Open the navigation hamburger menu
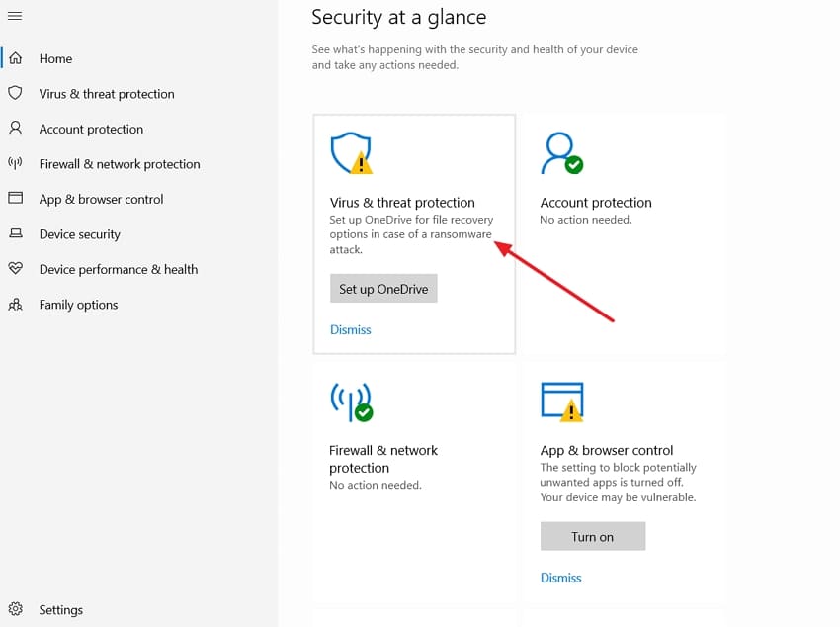Image resolution: width=840 pixels, height=627 pixels. [x=15, y=16]
